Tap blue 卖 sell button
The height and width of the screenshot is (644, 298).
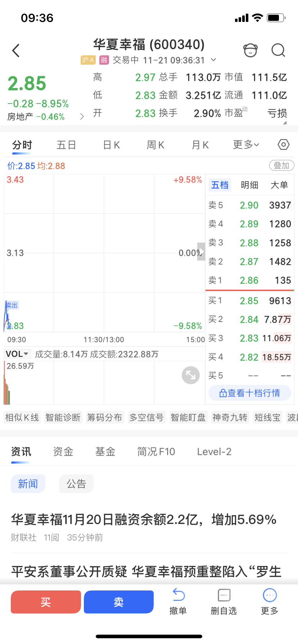[119, 602]
